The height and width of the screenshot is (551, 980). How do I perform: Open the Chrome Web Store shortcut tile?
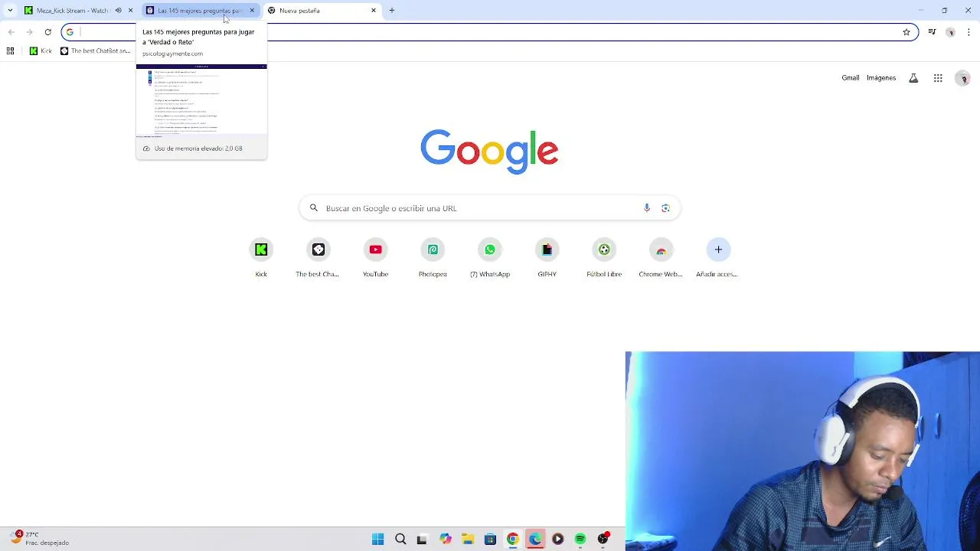(661, 259)
